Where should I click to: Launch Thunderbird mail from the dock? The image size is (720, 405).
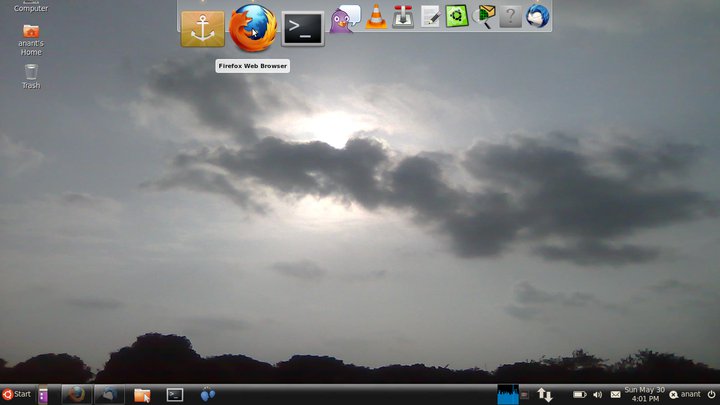coord(537,16)
